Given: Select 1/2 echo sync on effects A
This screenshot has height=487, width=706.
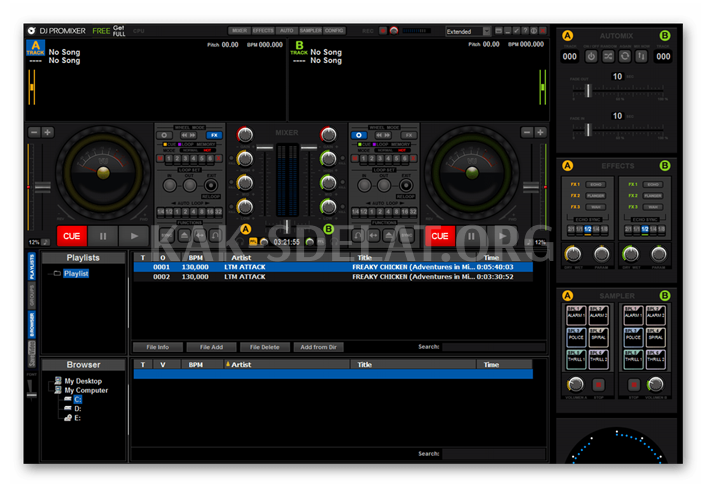Looking at the screenshot, I should (588, 229).
